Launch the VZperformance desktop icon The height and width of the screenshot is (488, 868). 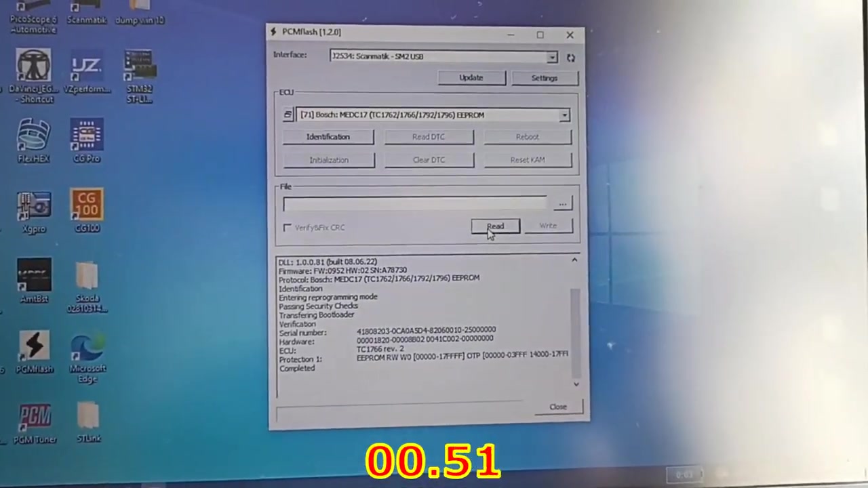[87, 72]
